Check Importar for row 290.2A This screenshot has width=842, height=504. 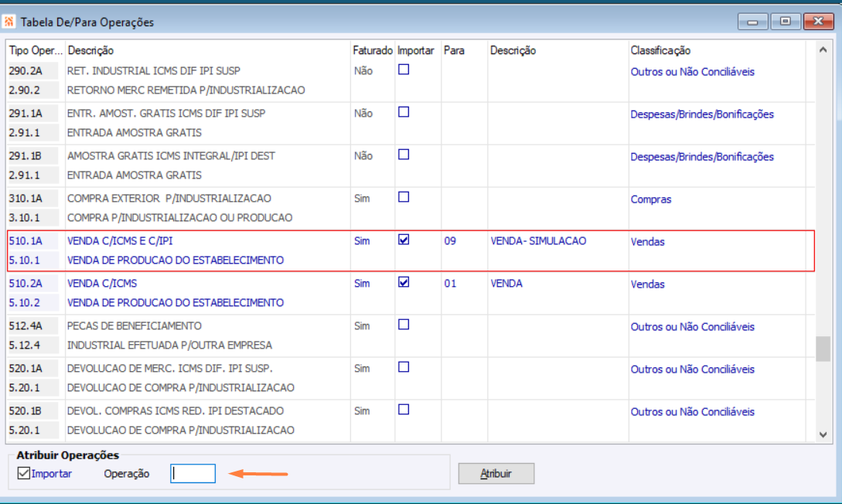tap(404, 70)
